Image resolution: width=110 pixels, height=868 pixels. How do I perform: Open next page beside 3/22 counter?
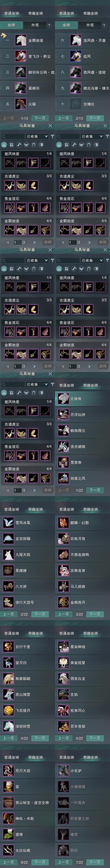[95, 614]
